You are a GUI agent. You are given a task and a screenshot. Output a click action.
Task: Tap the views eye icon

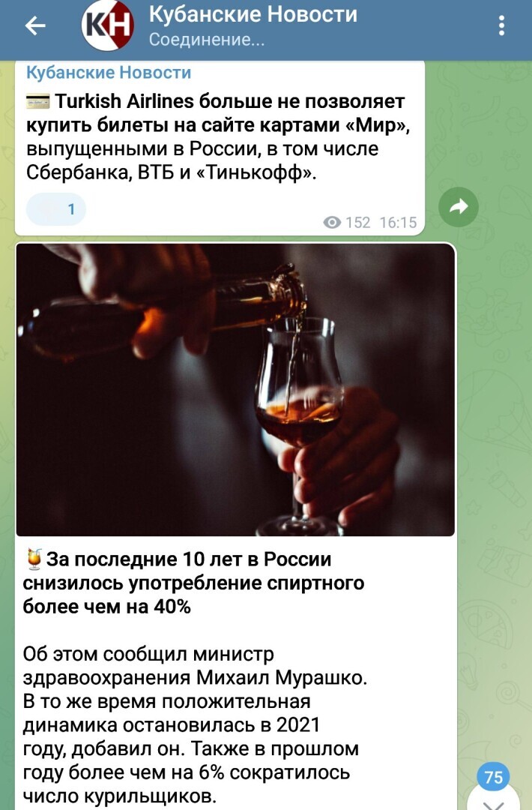click(332, 223)
